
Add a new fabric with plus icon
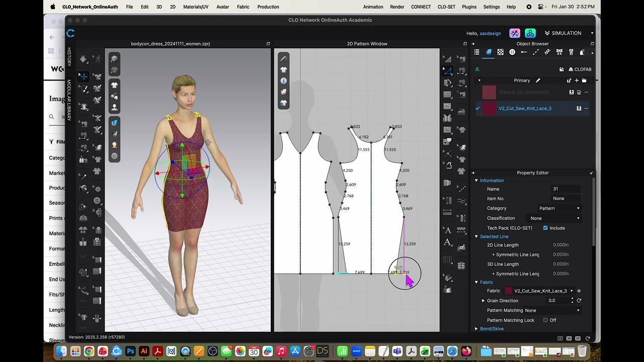[x=577, y=80]
